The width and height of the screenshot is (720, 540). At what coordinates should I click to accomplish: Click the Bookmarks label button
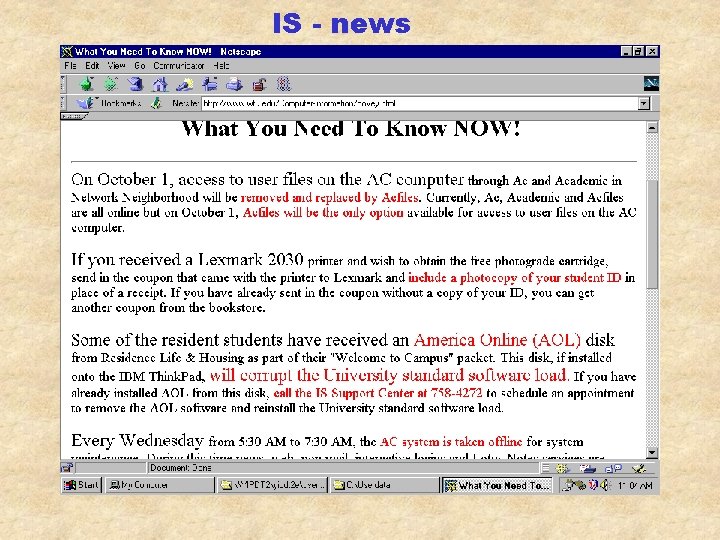coord(121,104)
